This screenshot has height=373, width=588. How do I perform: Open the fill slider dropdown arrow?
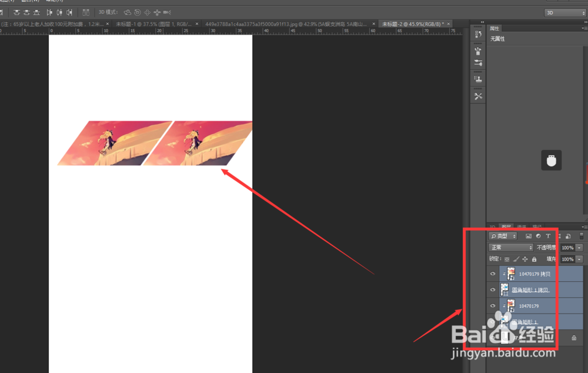click(x=579, y=259)
